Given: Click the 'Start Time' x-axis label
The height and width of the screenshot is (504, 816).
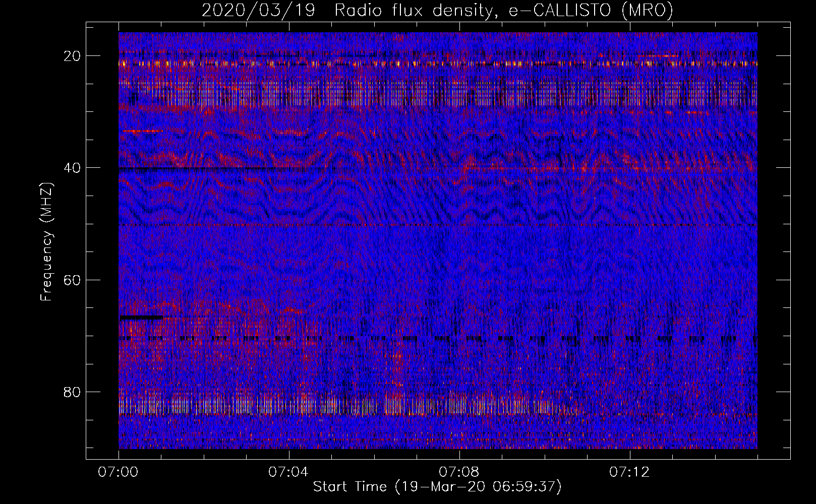Looking at the screenshot, I should (437, 487).
